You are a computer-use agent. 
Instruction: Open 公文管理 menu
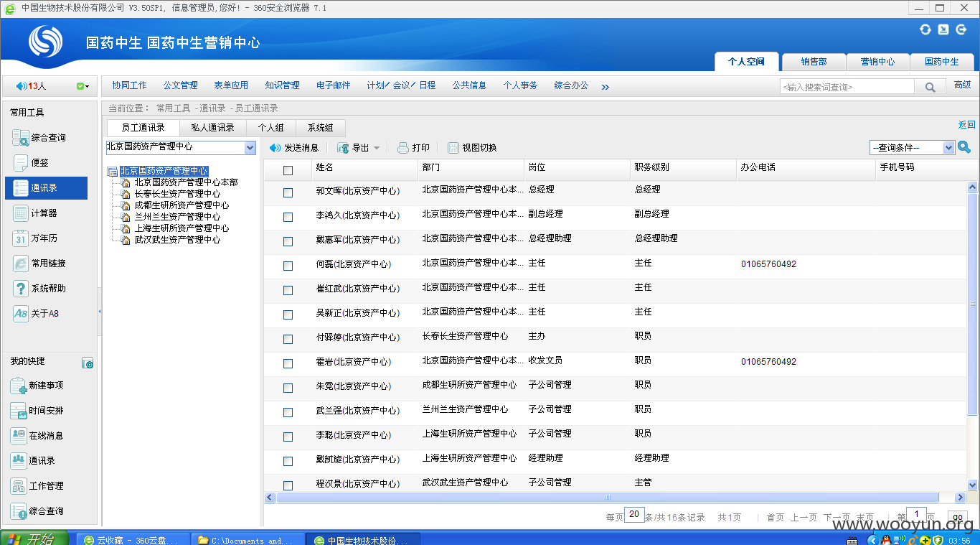180,85
